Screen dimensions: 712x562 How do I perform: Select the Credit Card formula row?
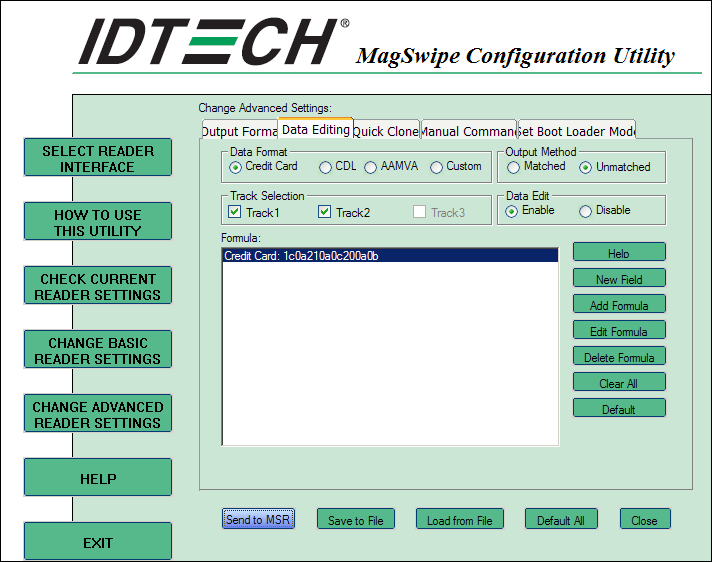click(390, 256)
